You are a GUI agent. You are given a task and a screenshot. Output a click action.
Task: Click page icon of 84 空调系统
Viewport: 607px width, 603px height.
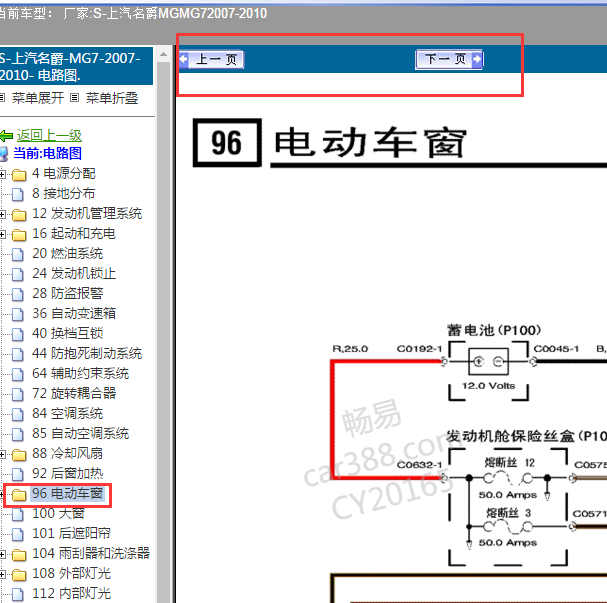(x=18, y=415)
